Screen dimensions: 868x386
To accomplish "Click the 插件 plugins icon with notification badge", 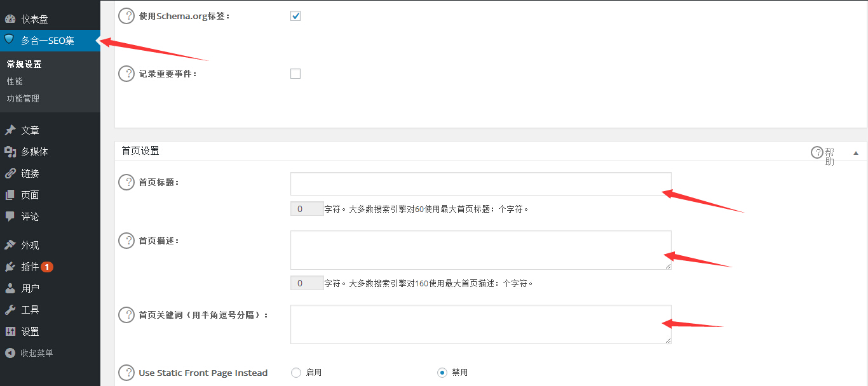I will (11, 267).
